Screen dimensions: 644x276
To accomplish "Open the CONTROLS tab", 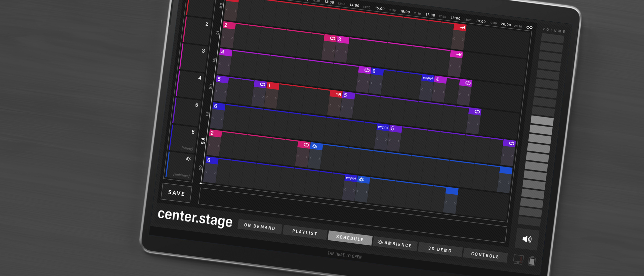I will coord(485,255).
